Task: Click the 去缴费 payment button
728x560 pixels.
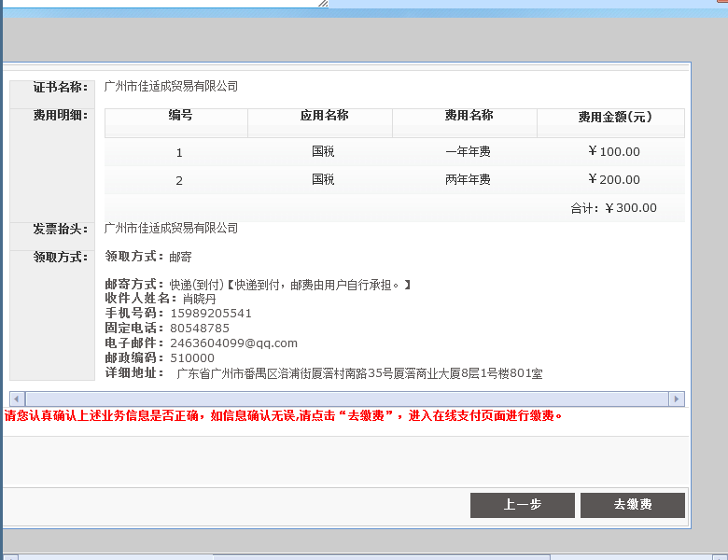Action: click(633, 505)
